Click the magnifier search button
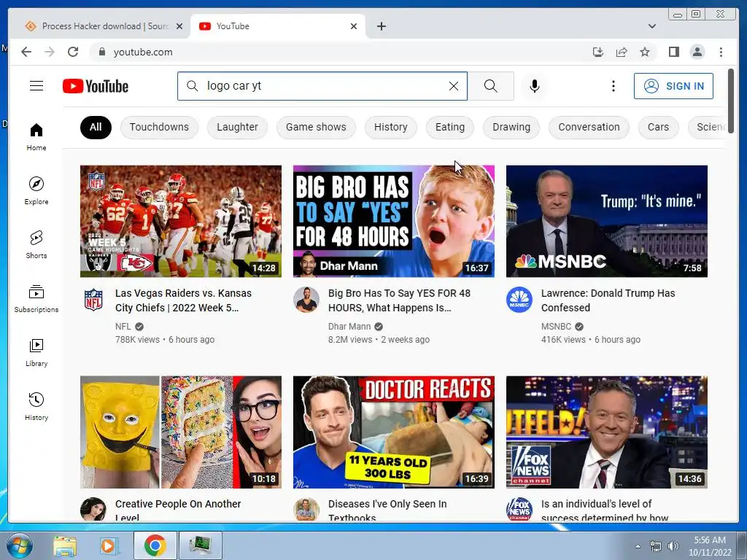 pyautogui.click(x=491, y=86)
